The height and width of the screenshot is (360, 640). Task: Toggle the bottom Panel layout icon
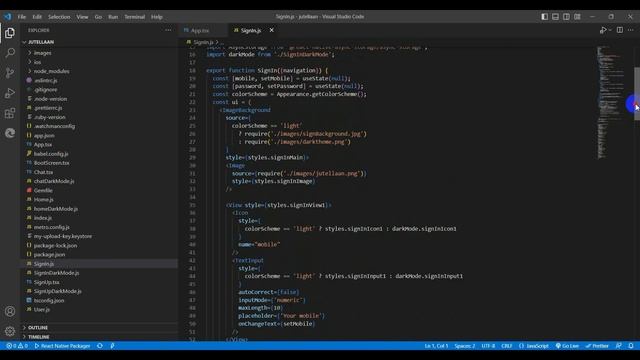tap(556, 17)
